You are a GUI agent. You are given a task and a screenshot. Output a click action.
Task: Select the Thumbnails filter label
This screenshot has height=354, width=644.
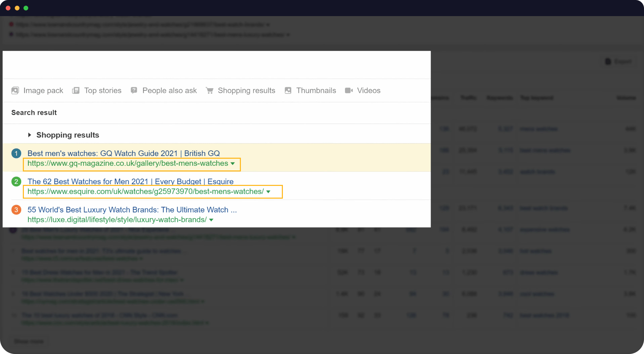[316, 91]
